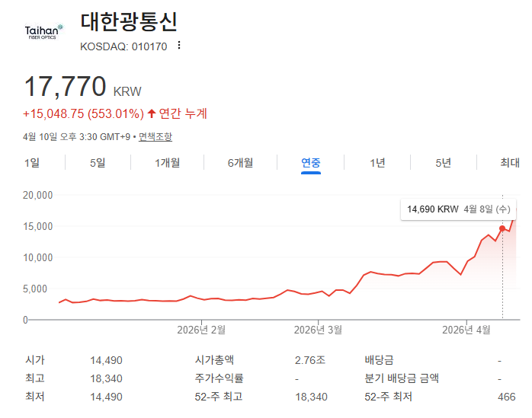Click the current price 17,770
This screenshot has width=532, height=418.
65,87
